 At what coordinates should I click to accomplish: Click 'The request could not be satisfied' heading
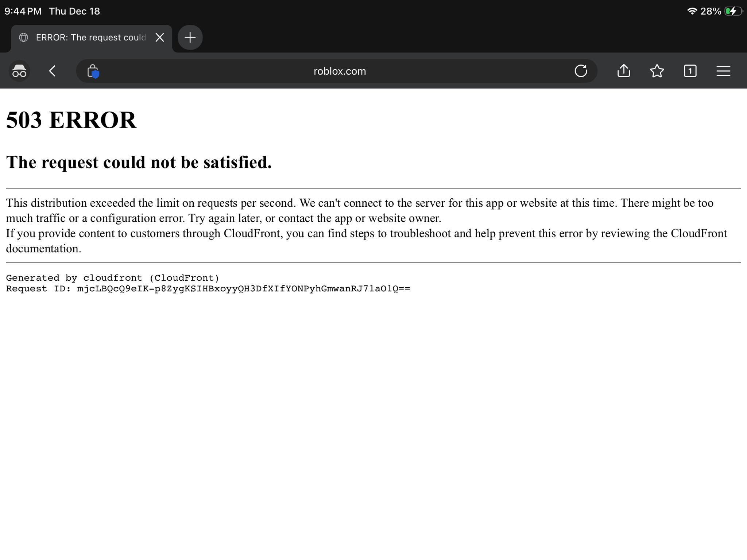click(139, 162)
